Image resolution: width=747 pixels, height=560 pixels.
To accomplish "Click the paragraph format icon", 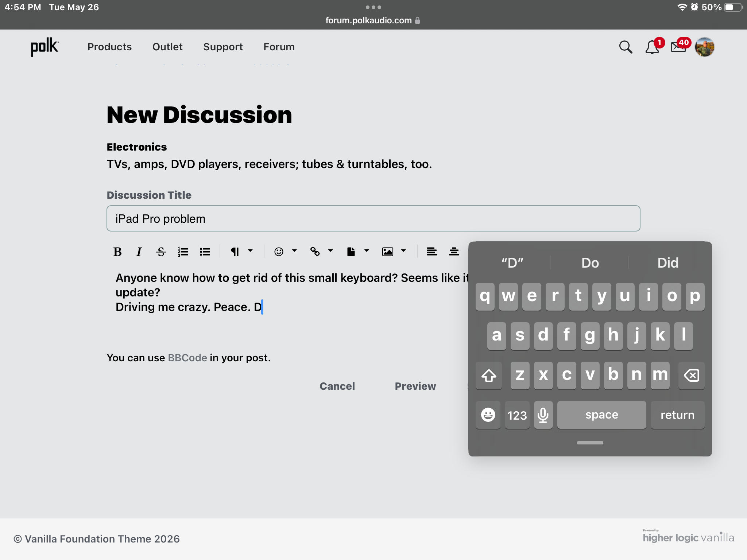I will (235, 252).
